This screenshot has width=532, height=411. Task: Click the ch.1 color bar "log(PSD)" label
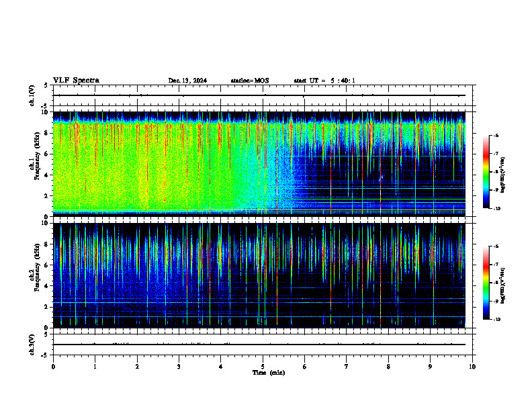[x=503, y=175]
